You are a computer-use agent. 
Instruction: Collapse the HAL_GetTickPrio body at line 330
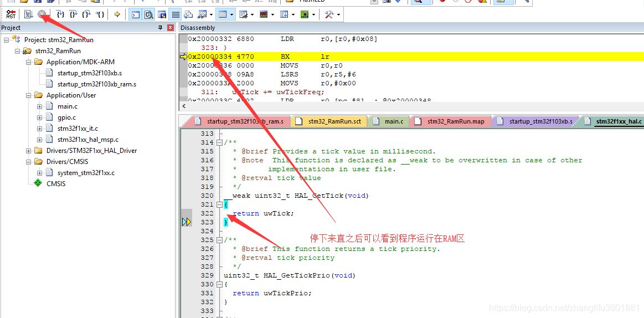[219, 284]
